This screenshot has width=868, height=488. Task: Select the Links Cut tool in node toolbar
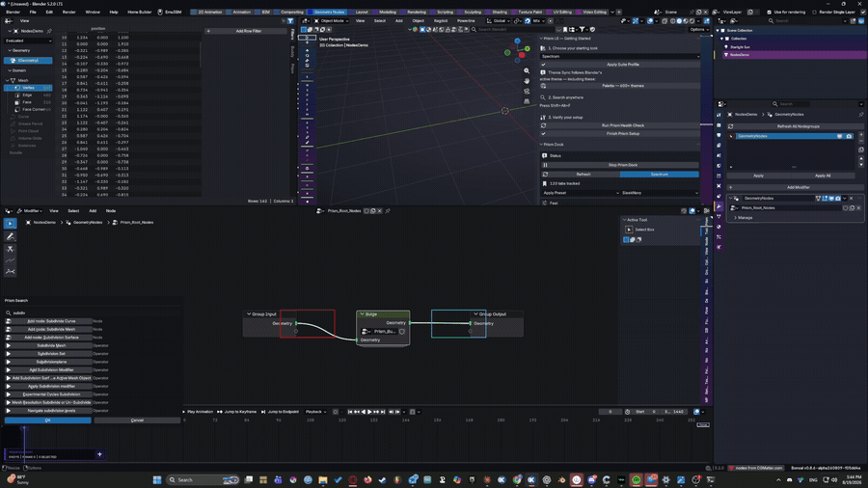10,249
